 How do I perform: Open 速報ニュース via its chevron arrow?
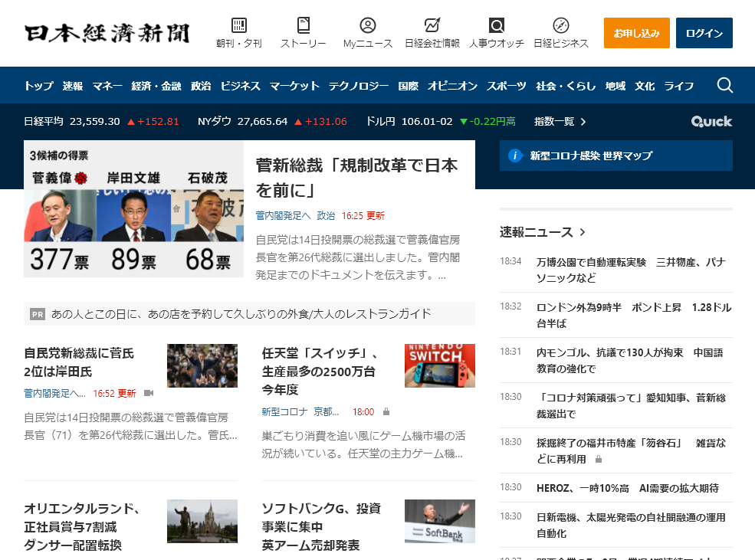coord(583,232)
